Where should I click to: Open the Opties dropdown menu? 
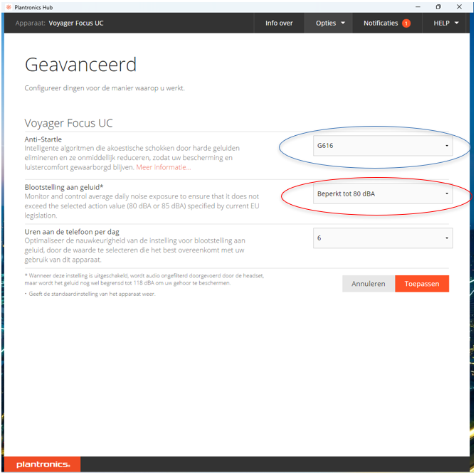tap(328, 23)
